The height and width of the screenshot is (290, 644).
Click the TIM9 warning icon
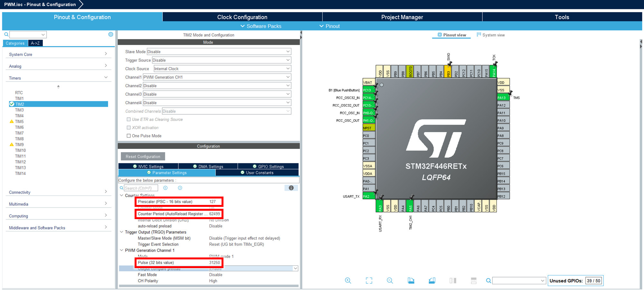pos(12,145)
